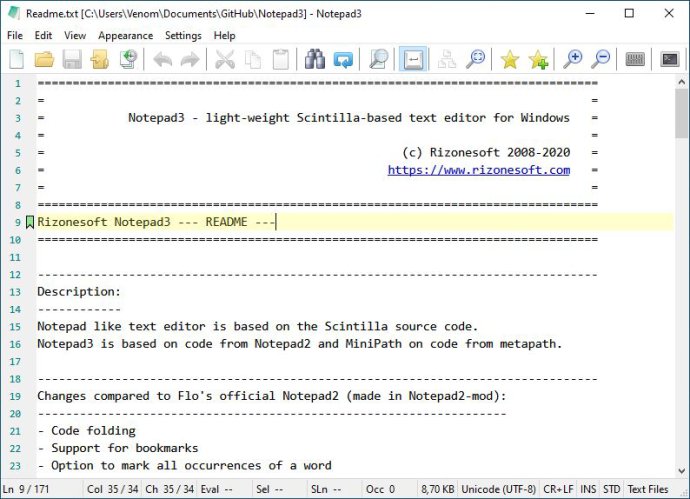Toggle word wrap toolbar button

[413, 59]
